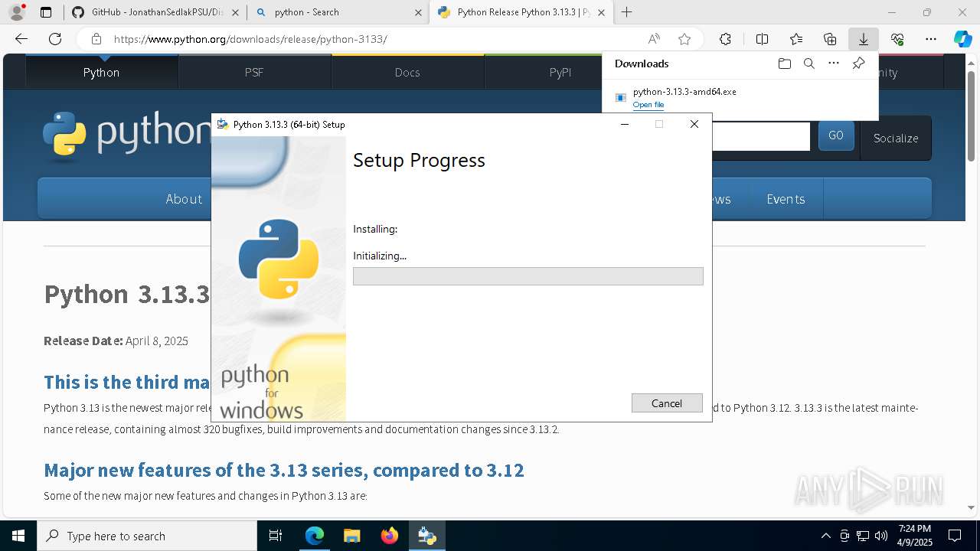Screen dimensions: 980x551
Task: Close the Python 3.13.3 Setup window
Action: click(x=694, y=124)
